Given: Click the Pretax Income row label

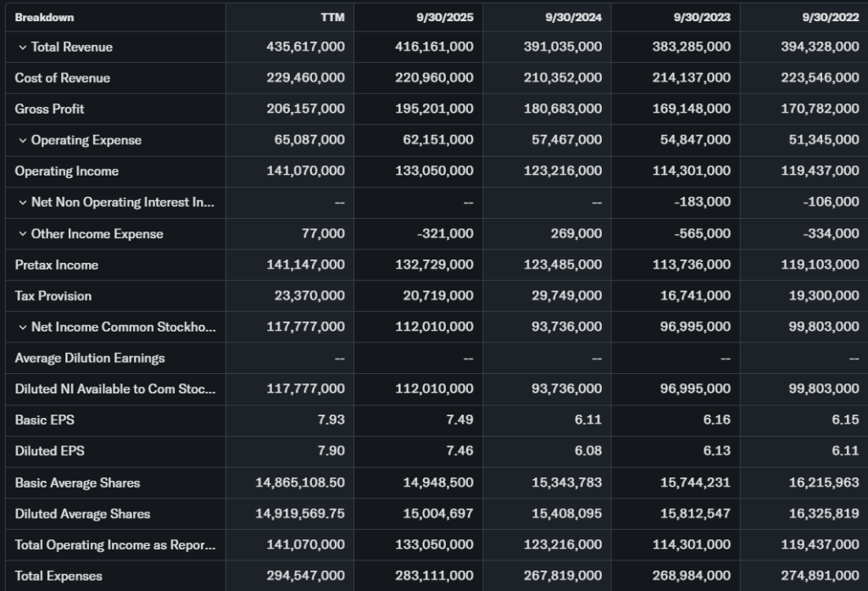Looking at the screenshot, I should pyautogui.click(x=57, y=265).
